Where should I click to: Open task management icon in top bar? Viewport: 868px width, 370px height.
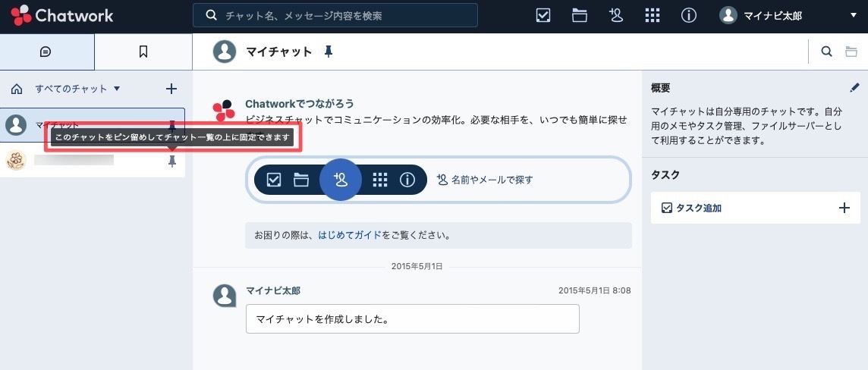[543, 15]
